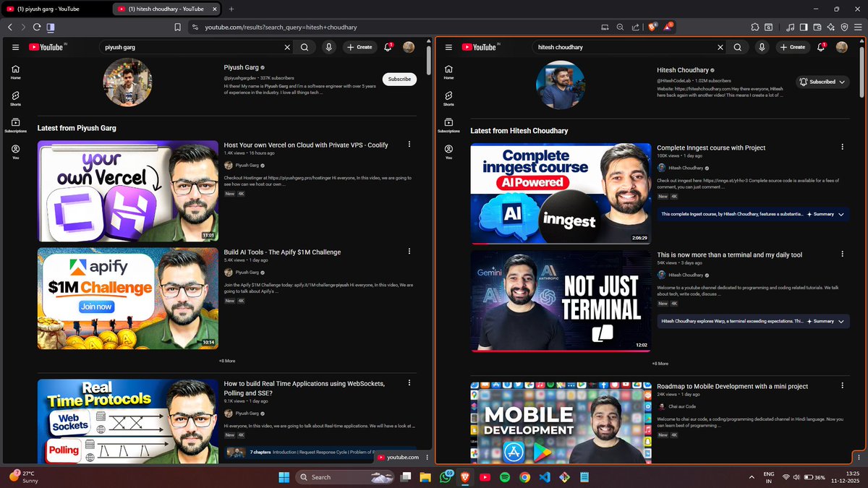Viewport: 868px width, 488px height.
Task: Click the search magnifier beside 'hitesh choudhary'
Action: 737,47
